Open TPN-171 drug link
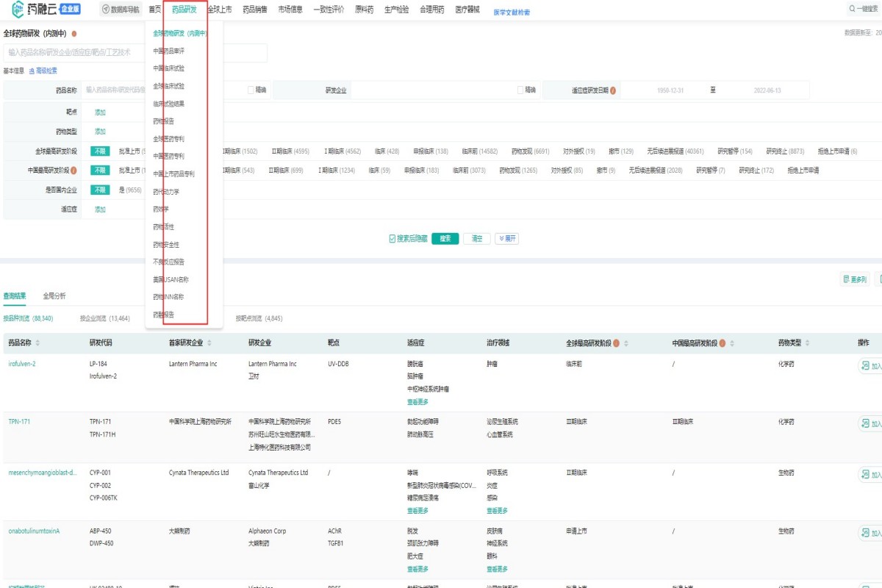The width and height of the screenshot is (882, 588). pos(19,422)
